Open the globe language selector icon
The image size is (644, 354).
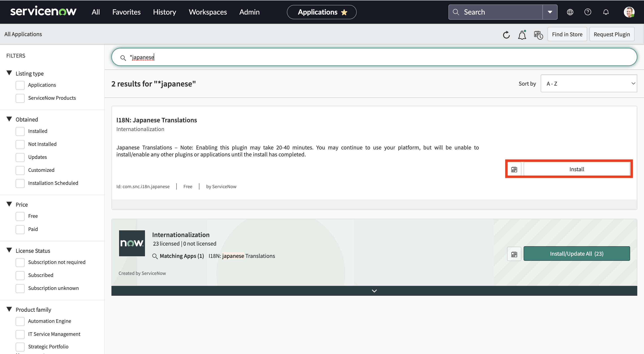point(570,12)
